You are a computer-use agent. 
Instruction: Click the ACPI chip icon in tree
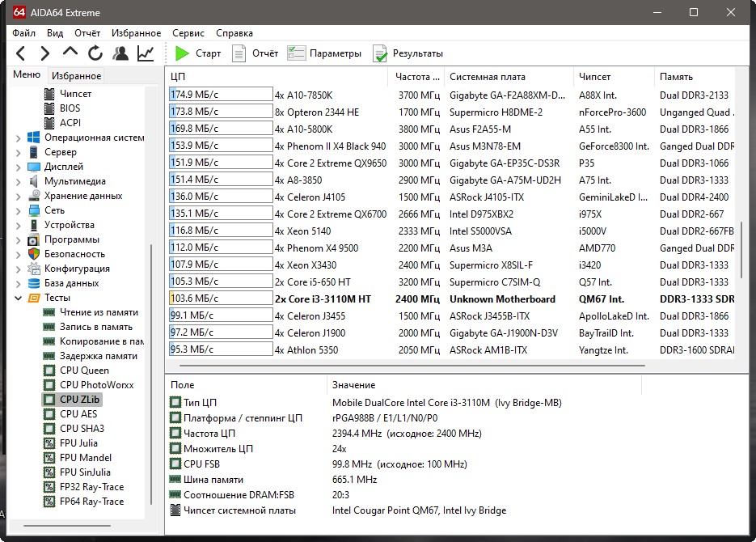click(49, 122)
